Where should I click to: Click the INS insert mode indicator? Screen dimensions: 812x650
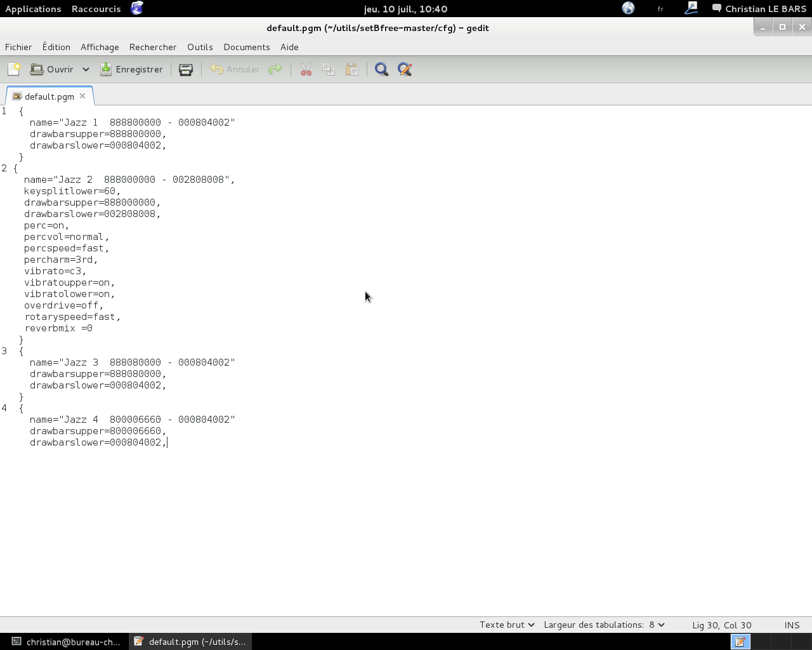pos(792,625)
